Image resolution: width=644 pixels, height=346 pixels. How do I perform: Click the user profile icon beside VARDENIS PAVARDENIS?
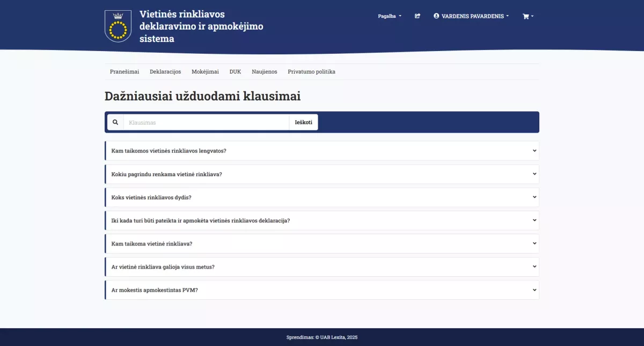click(x=436, y=16)
